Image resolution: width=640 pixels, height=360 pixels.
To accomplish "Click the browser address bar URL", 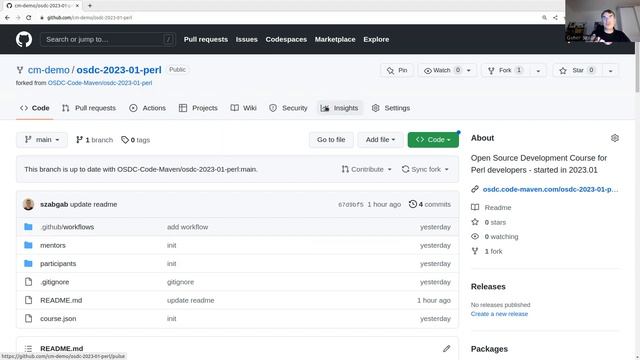I will (x=89, y=18).
